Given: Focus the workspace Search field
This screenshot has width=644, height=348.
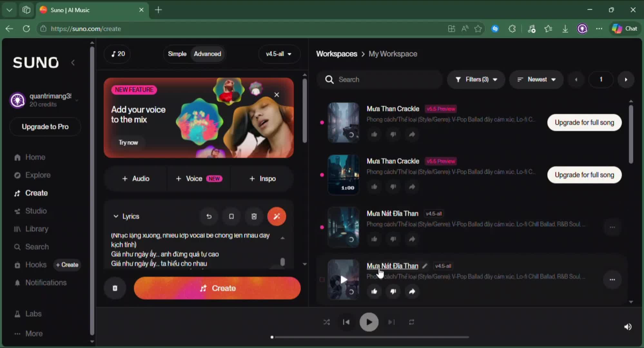Looking at the screenshot, I should (x=380, y=80).
